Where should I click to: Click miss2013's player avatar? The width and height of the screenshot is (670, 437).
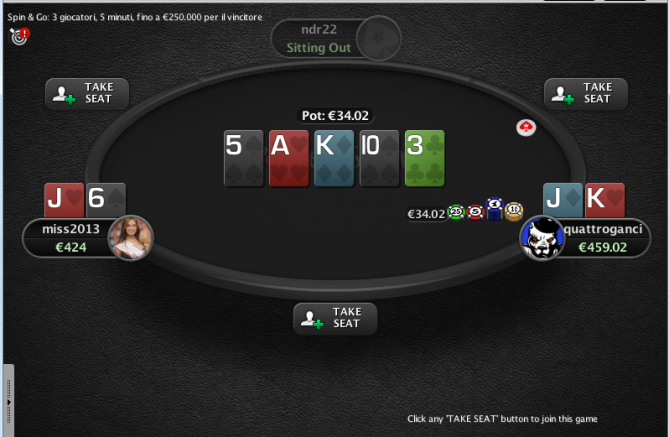click(x=130, y=238)
